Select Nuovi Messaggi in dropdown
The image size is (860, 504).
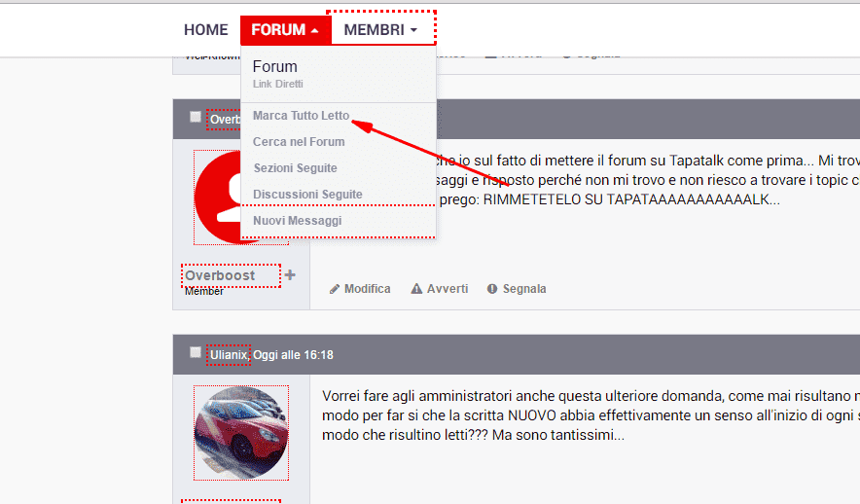[x=297, y=221]
